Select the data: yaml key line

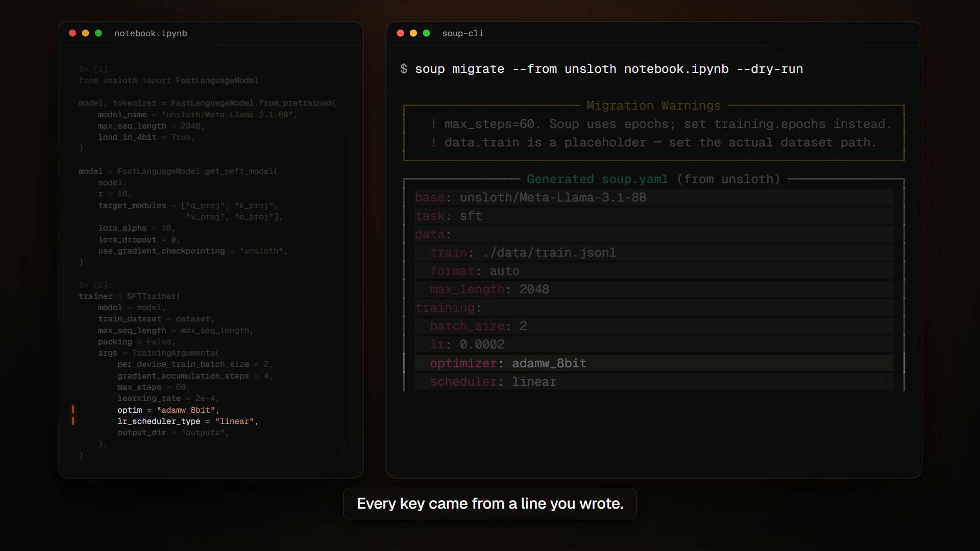654,234
